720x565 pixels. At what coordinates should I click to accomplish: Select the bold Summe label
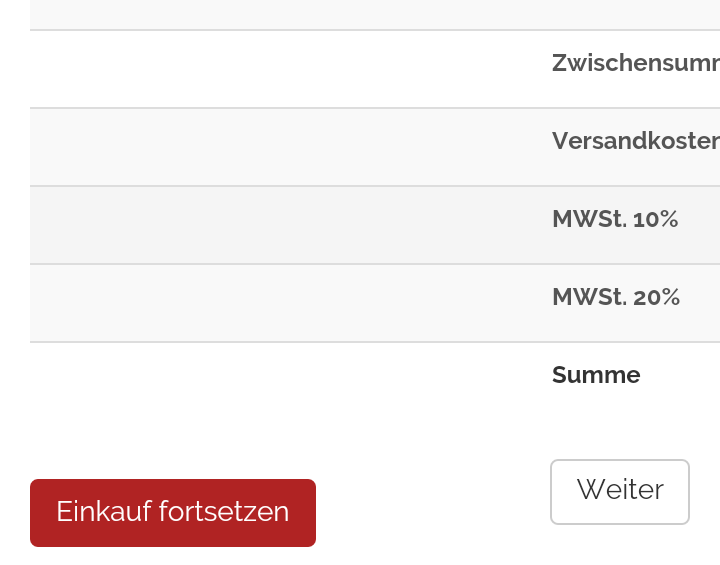(596, 375)
